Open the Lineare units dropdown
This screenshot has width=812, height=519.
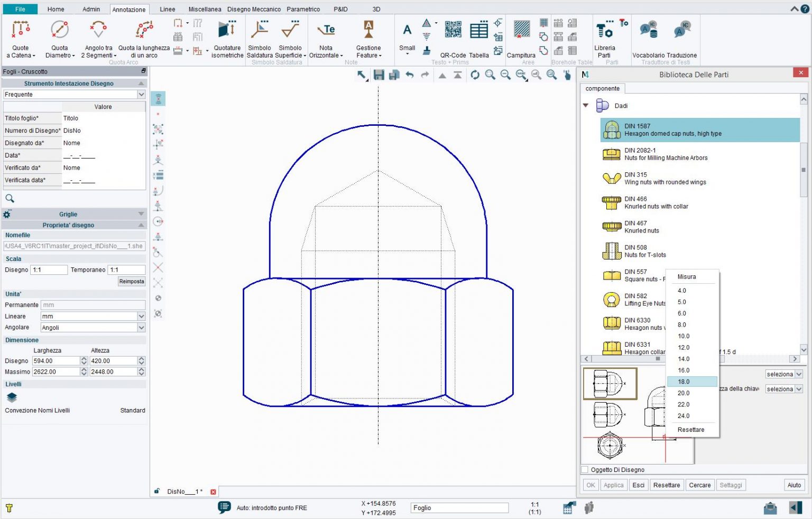pos(141,316)
